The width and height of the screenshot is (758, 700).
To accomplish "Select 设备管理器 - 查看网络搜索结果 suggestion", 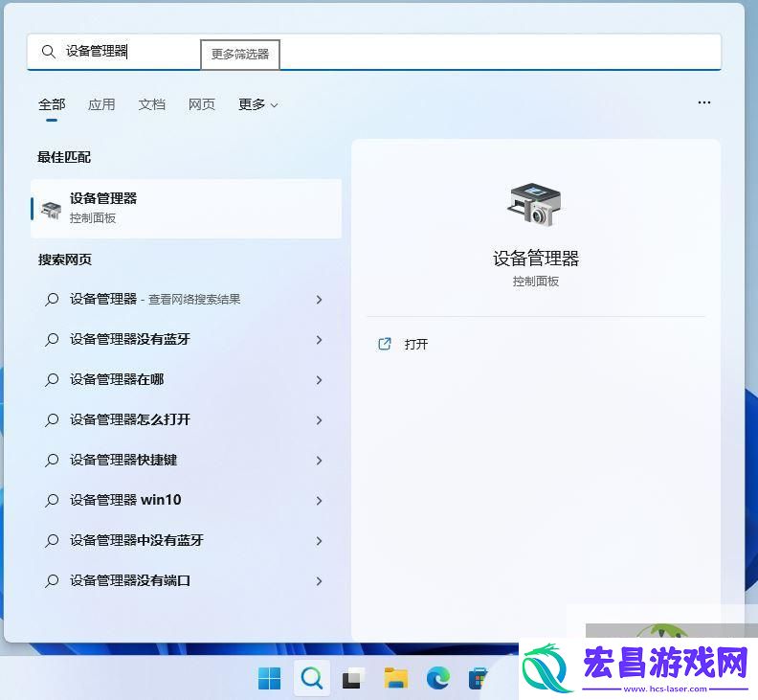I will 184,300.
